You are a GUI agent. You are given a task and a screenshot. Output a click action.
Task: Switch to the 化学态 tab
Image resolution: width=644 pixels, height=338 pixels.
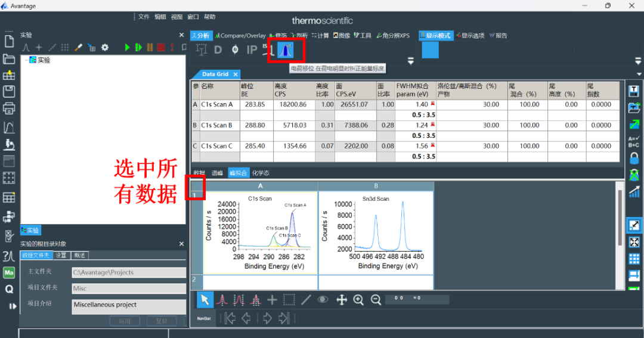tap(261, 173)
